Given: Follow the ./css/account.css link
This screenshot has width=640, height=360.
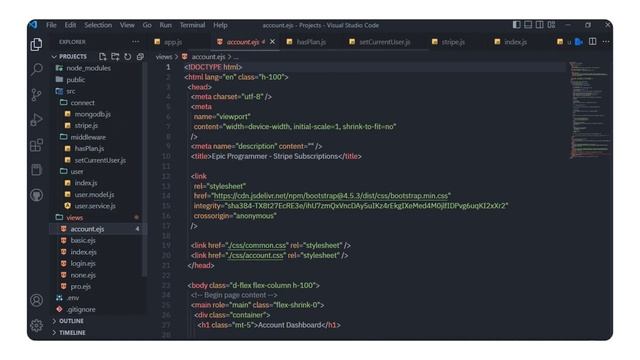Looking at the screenshot, I should click(256, 256).
